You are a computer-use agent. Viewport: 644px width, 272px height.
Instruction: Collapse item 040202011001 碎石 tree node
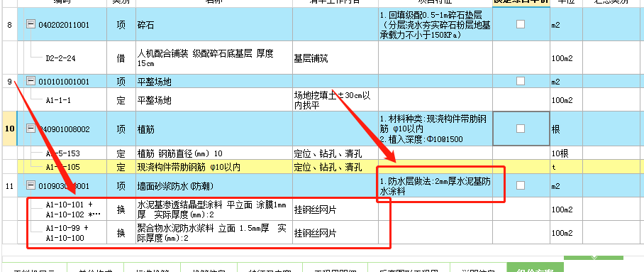point(30,24)
